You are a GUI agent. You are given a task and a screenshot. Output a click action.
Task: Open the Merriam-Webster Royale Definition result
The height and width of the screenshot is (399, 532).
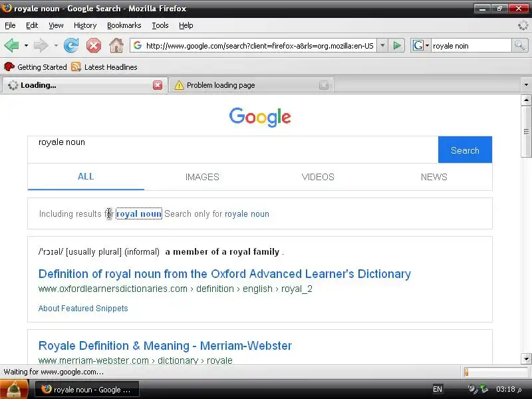point(165,346)
